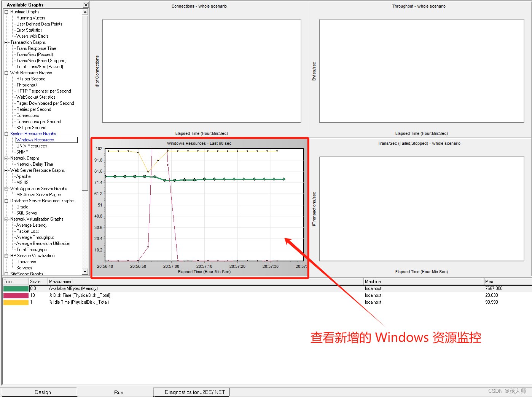Open the Diagnostics for J2EE/.NET tab
The width and height of the screenshot is (532, 397).
coord(191,392)
